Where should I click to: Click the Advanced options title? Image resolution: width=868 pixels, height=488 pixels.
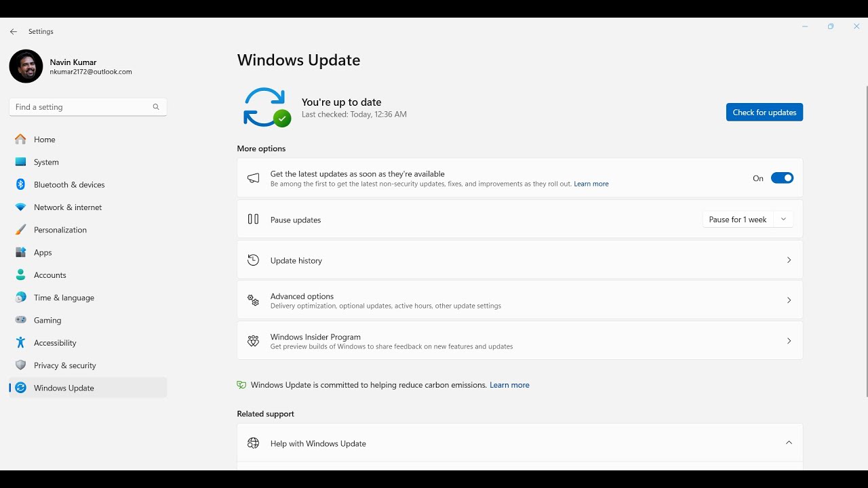[x=302, y=296]
